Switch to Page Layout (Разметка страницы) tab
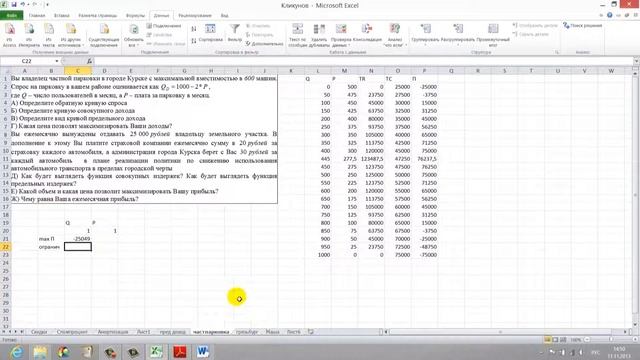This screenshot has height=360, width=640. point(98,16)
